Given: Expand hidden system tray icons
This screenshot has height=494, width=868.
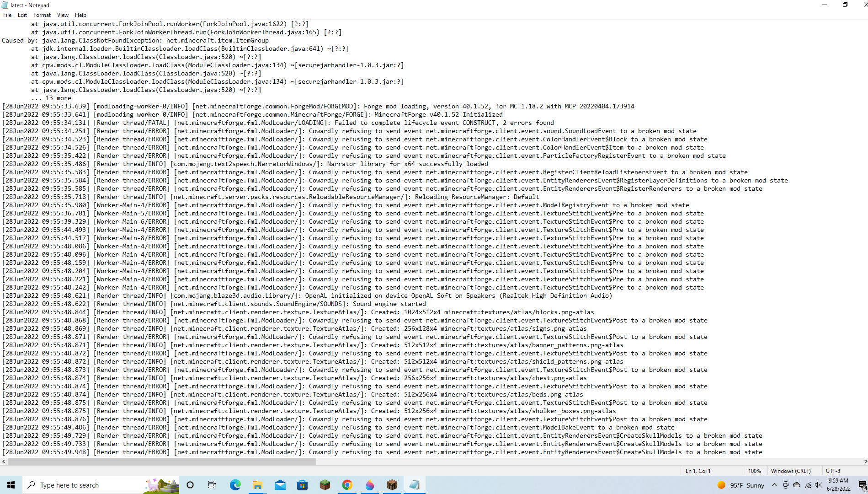Looking at the screenshot, I should [x=775, y=485].
